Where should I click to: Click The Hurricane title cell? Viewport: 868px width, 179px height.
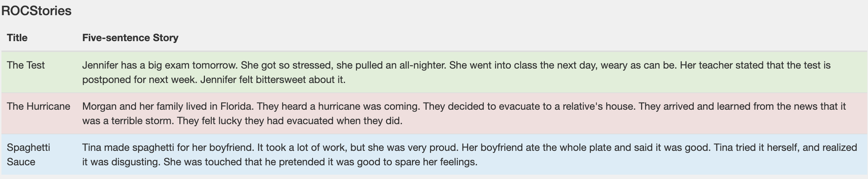(38, 106)
